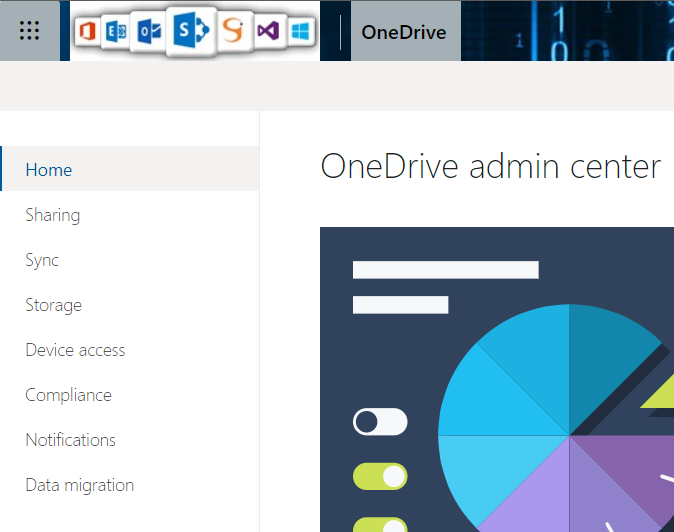Open the Data migration section
Viewport: 674px width, 532px height.
tap(79, 485)
